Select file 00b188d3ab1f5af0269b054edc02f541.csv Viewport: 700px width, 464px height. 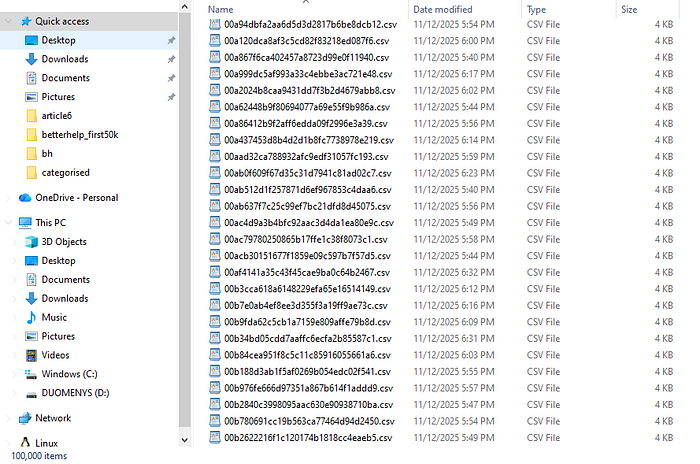coord(307,372)
